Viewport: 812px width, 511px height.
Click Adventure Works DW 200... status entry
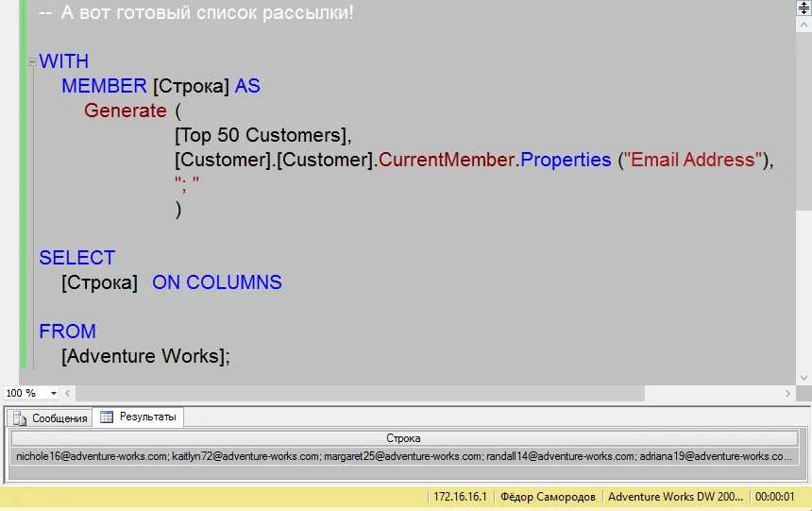coord(675,497)
